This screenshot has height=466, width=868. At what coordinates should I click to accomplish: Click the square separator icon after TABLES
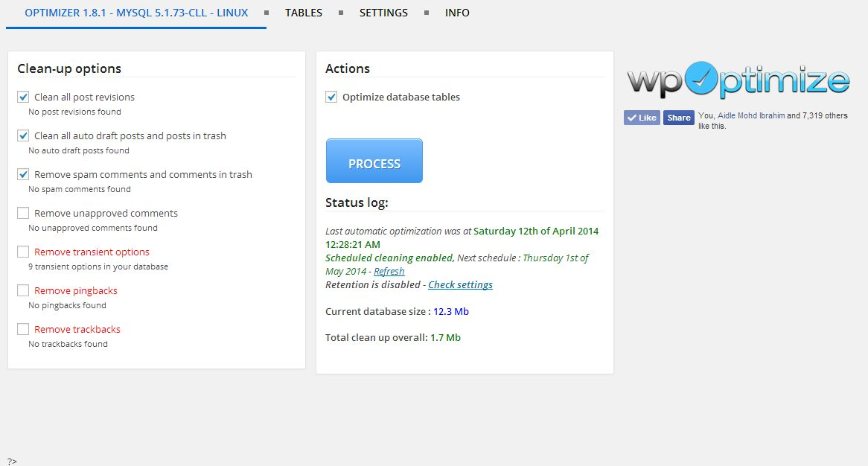coord(342,12)
